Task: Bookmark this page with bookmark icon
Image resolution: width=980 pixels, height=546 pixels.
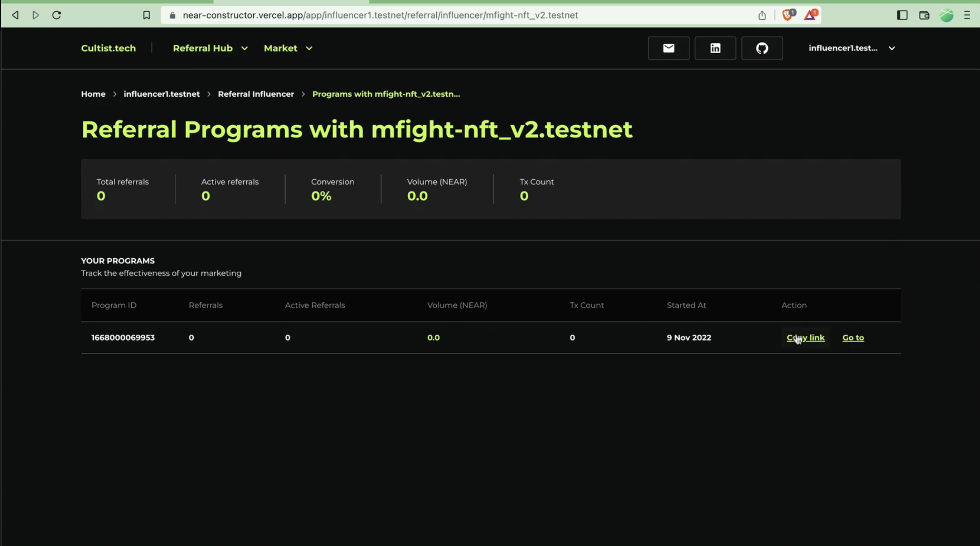Action: click(146, 15)
